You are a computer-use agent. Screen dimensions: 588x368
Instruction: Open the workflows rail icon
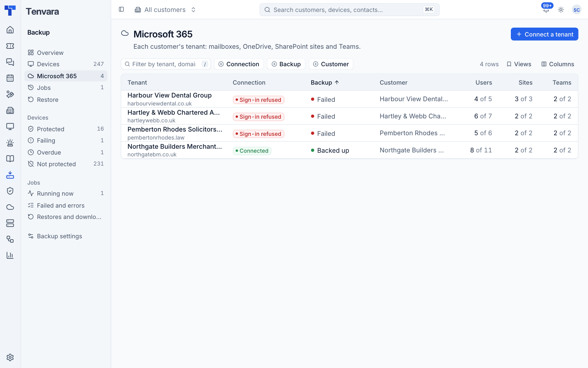click(10, 239)
